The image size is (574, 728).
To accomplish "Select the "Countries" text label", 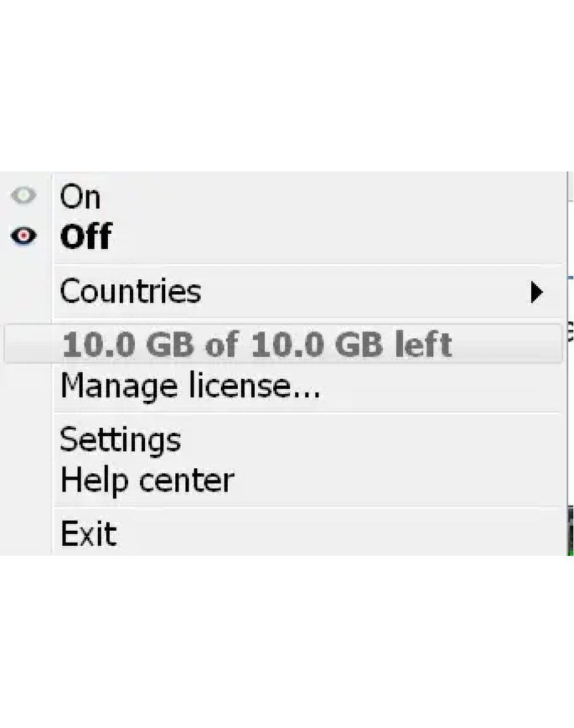I will coord(131,292).
